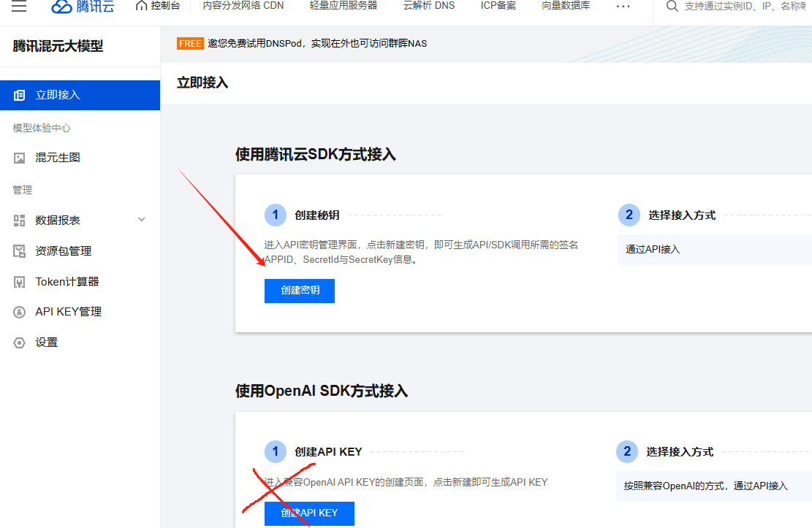Click the 创建API KEY button
This screenshot has height=528, width=812.
click(308, 513)
